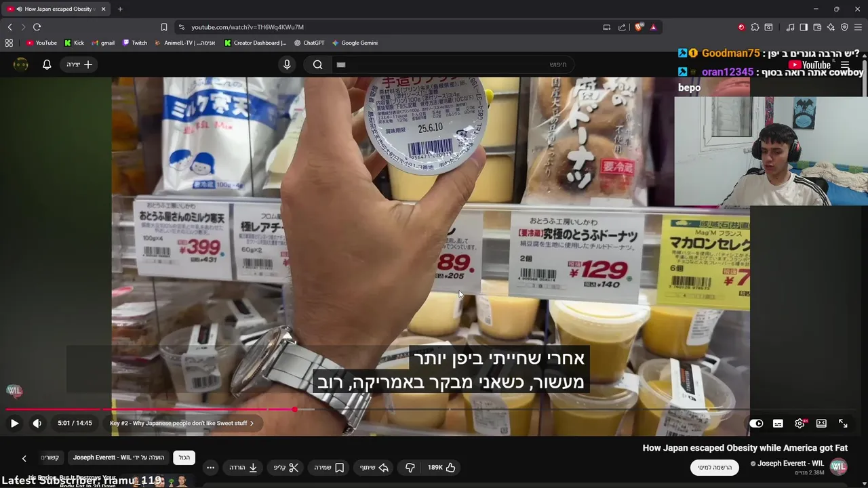This screenshot has height=488, width=868.
Task: Open picture-in-picture/cast icon in address bar
Action: point(607,27)
